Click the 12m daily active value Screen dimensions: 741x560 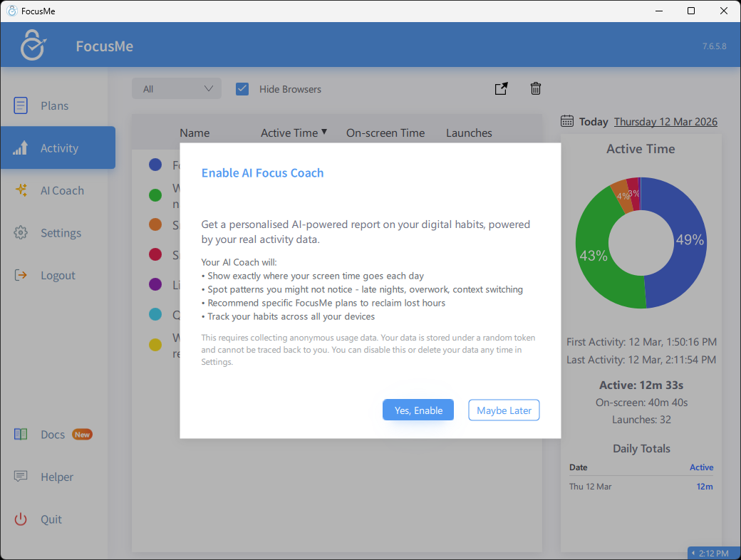[704, 487]
